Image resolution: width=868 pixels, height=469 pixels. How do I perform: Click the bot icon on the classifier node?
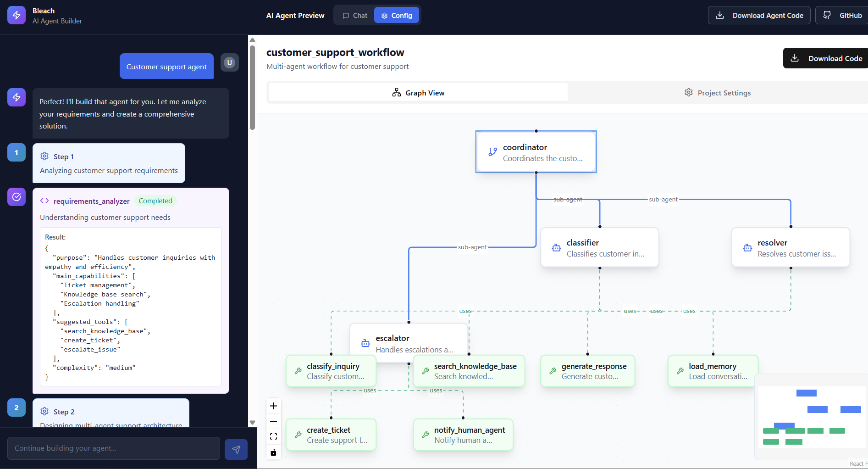click(556, 248)
